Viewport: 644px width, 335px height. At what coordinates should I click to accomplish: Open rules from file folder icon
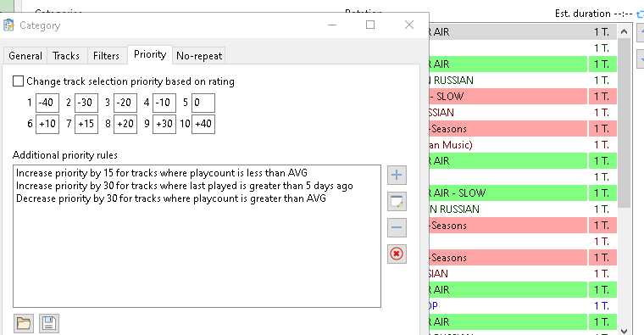(24, 323)
